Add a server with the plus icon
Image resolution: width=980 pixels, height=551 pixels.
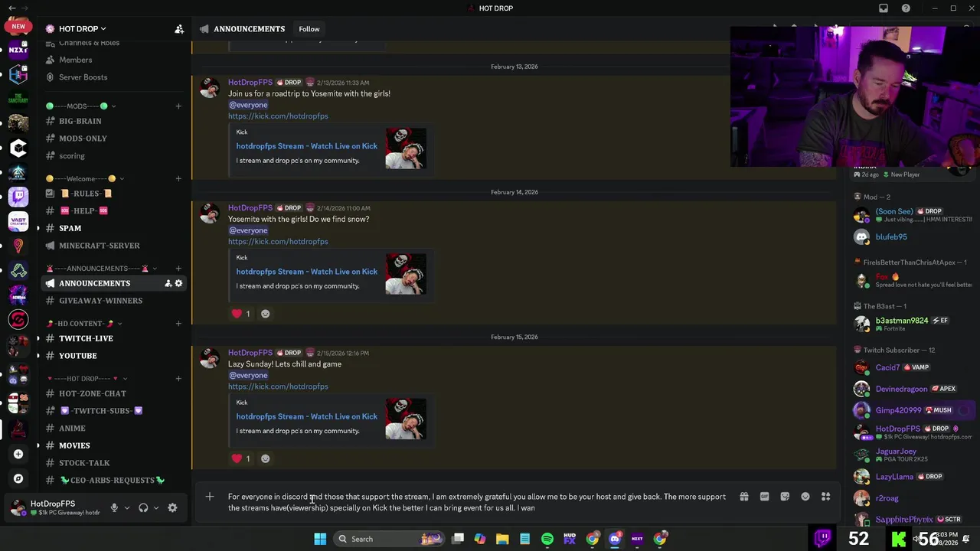coord(18,454)
